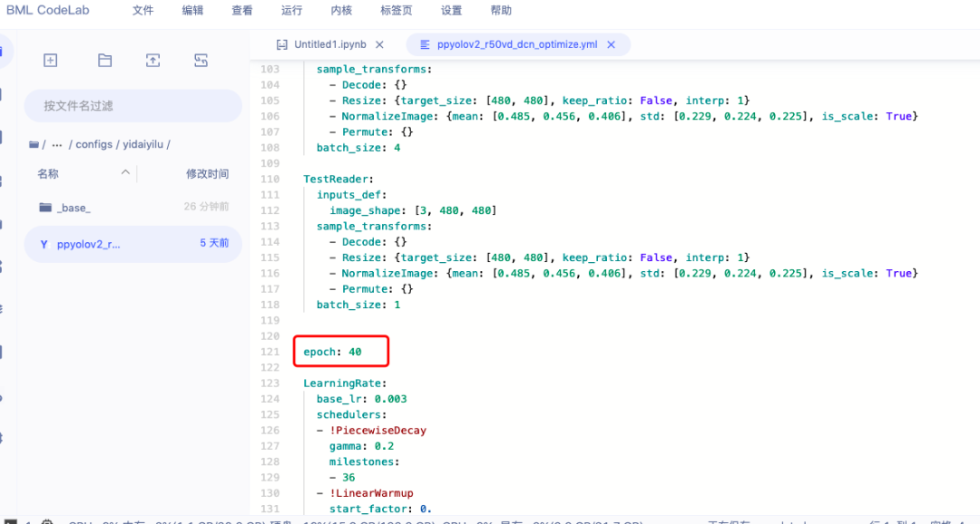Screen dimensions: 980x524
Task: Click the folder icon beside _base_
Action: tap(45, 207)
